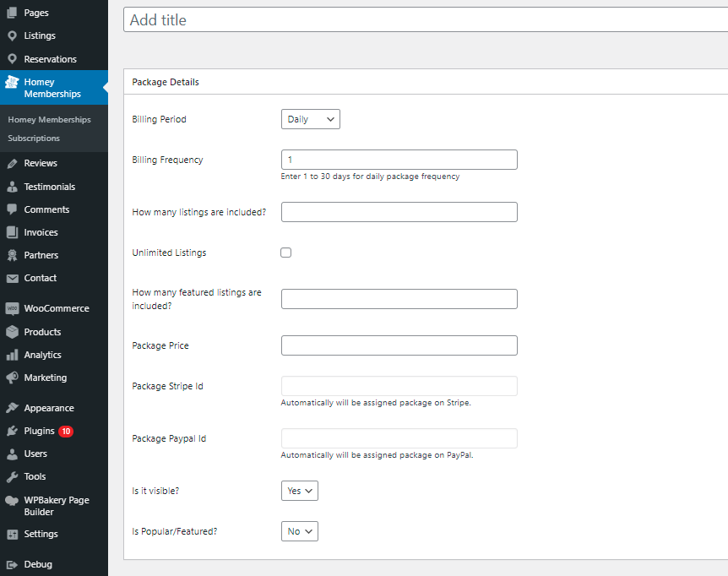The image size is (728, 576).
Task: Click the Partners ribbon icon
Action: [x=12, y=255]
